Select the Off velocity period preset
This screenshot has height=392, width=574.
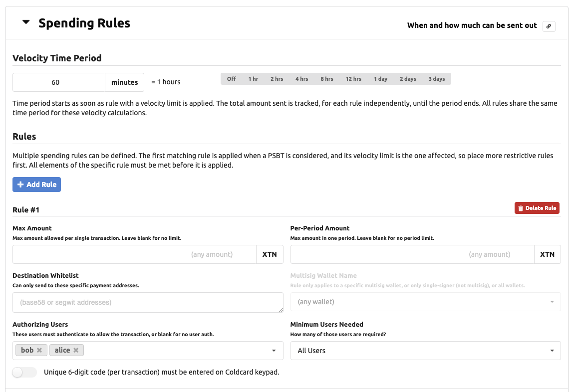pos(232,79)
